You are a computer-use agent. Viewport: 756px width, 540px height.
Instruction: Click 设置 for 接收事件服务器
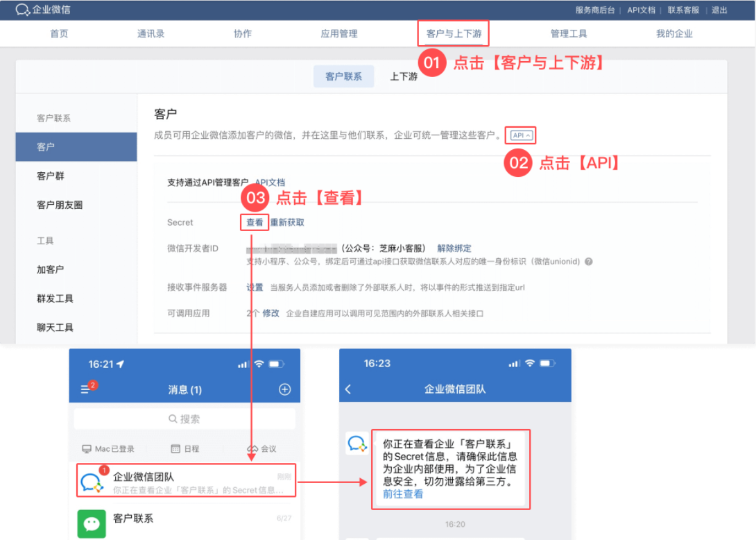tap(255, 287)
